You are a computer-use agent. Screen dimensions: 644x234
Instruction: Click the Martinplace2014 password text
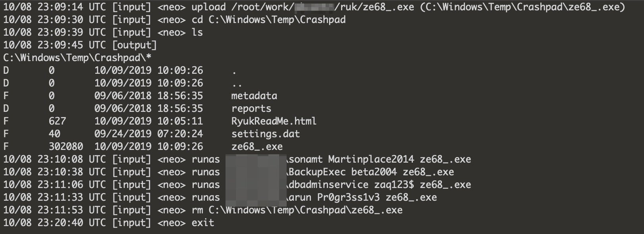point(371,159)
